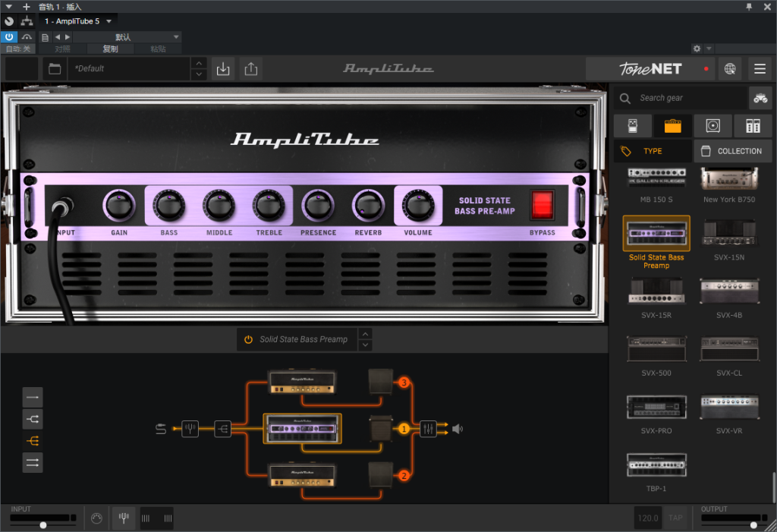Select the two-way split routing
This screenshot has height=532, width=777.
pyautogui.click(x=33, y=419)
